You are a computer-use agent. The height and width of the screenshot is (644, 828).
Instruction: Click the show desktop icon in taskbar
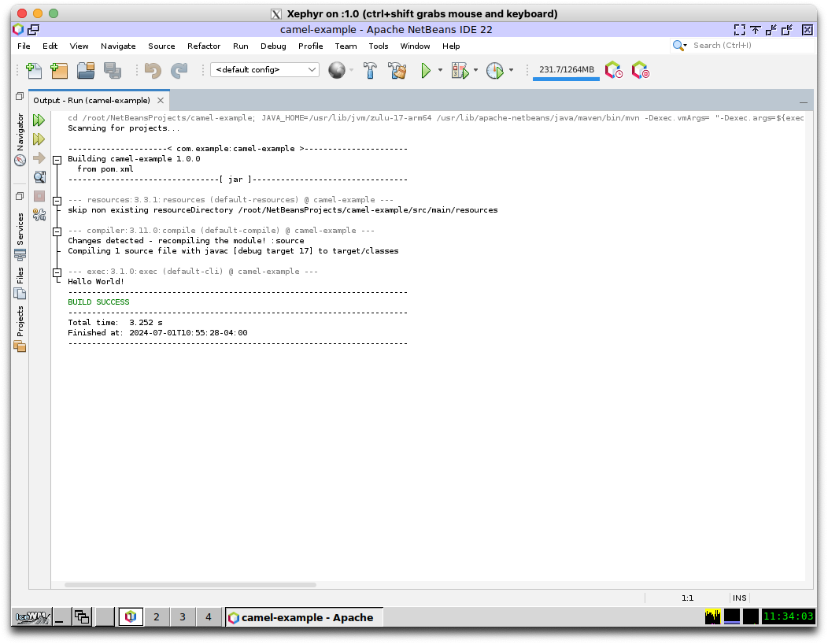[x=60, y=617]
